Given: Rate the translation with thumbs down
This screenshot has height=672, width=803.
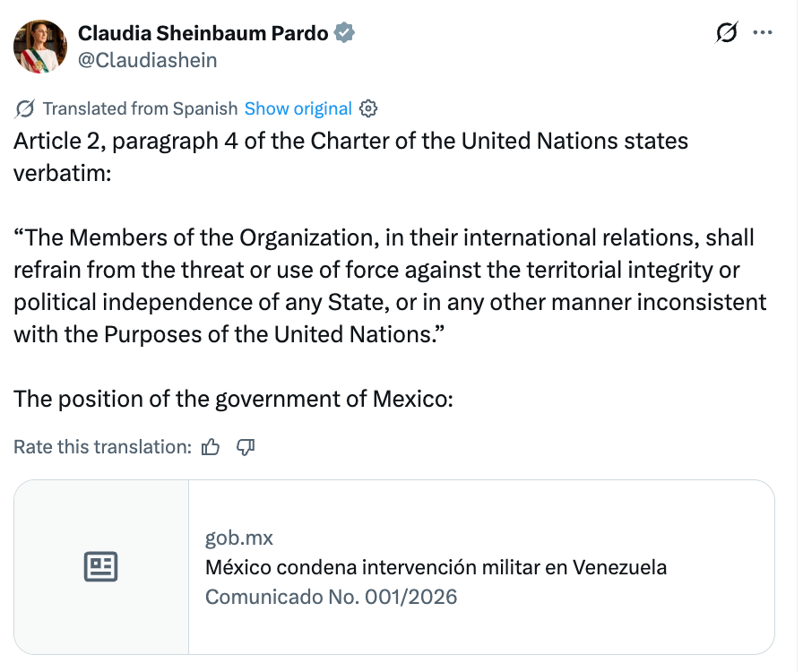Looking at the screenshot, I should point(246,446).
